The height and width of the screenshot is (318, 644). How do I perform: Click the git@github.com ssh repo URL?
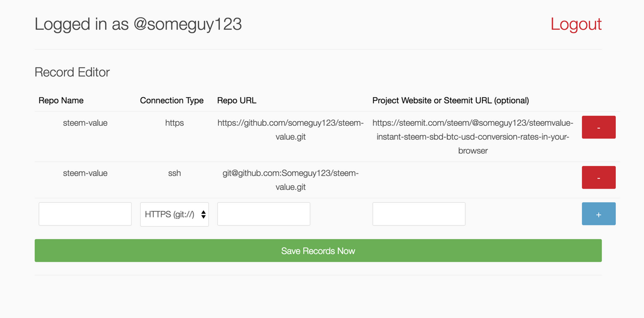click(x=290, y=180)
